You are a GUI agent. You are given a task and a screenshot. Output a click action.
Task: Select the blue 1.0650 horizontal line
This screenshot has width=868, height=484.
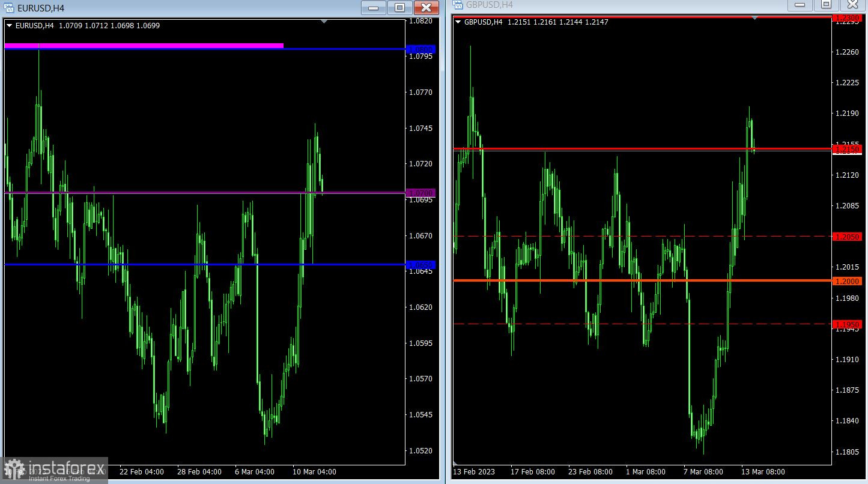click(x=205, y=264)
